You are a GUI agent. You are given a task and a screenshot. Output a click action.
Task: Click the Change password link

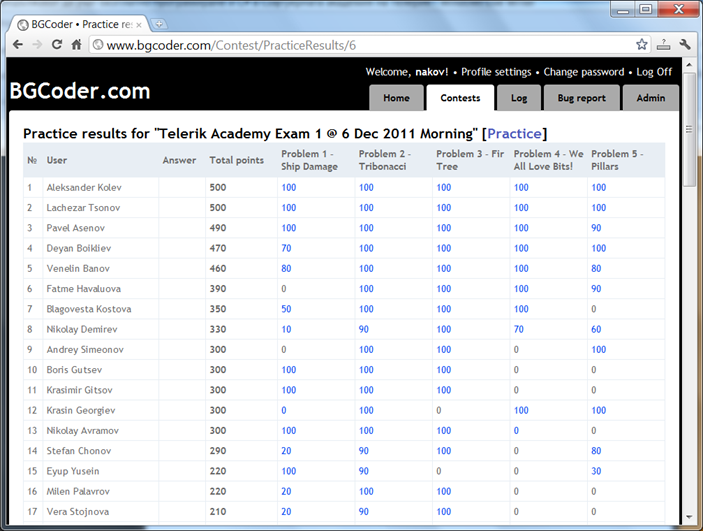pos(584,72)
